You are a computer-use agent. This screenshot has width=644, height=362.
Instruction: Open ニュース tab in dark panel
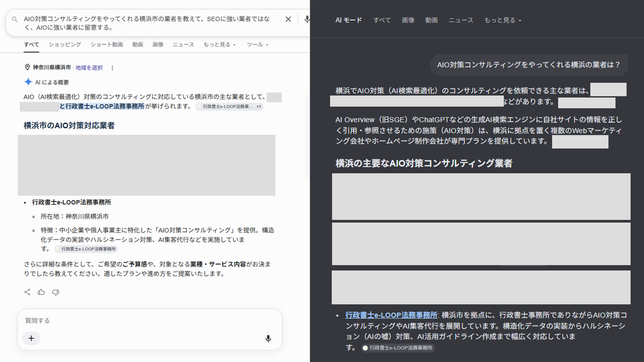pos(461,20)
